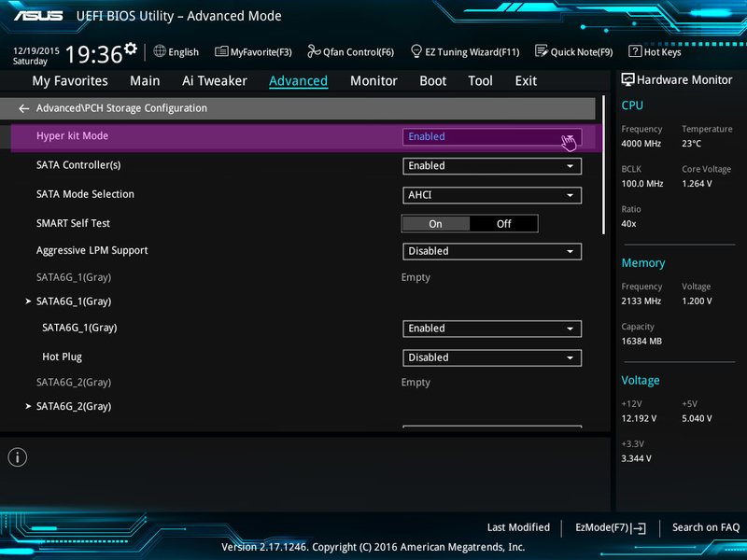Viewport: 747px width, 560px height.
Task: Click CPU frequency value 4000 MHz
Action: (641, 144)
